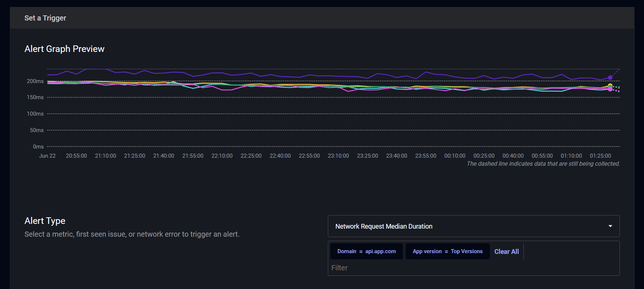Viewport: 644px width, 289px height.
Task: Click the 01:25:00 time label
Action: pos(601,156)
